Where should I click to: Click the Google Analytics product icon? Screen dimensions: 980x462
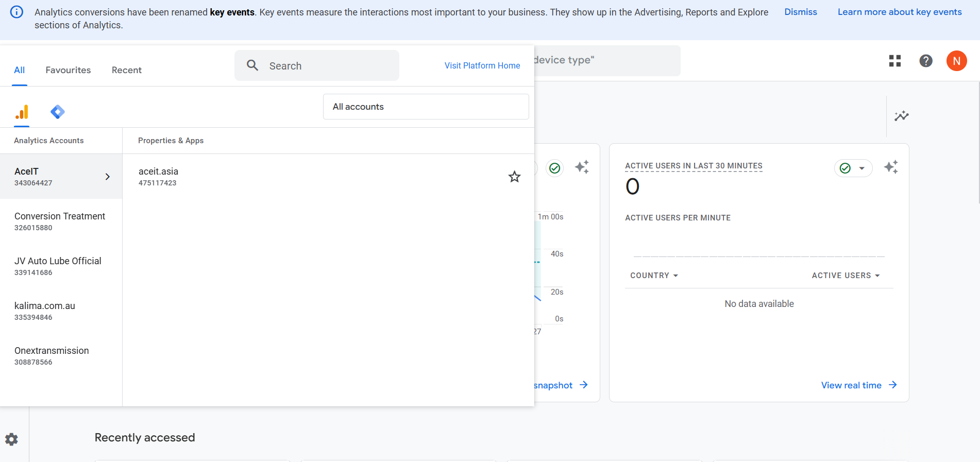(22, 112)
